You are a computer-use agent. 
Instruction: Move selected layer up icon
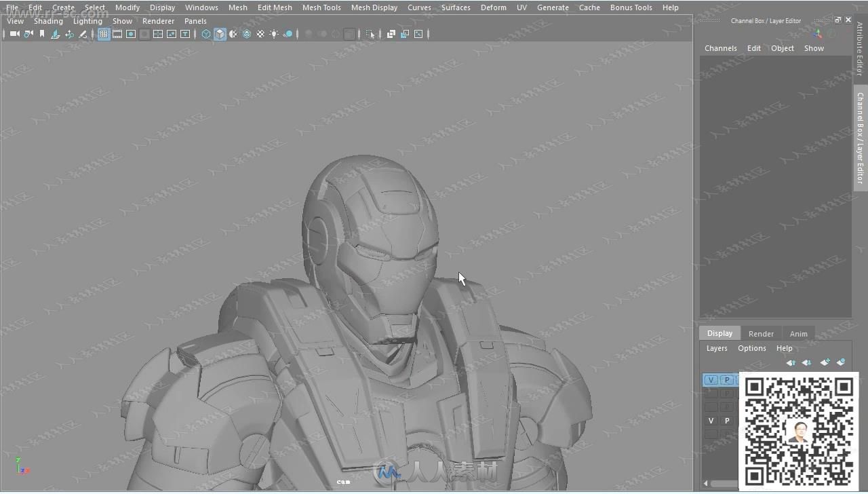(x=791, y=362)
